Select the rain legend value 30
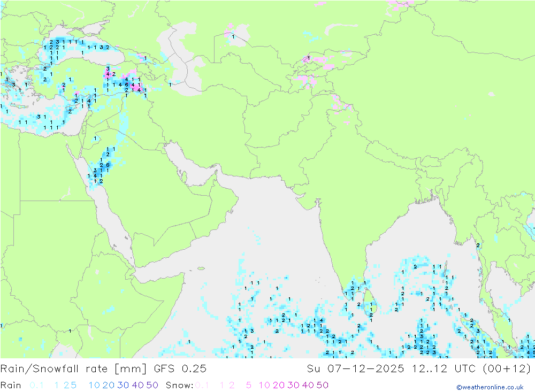The width and height of the screenshot is (535, 392). pos(123,385)
